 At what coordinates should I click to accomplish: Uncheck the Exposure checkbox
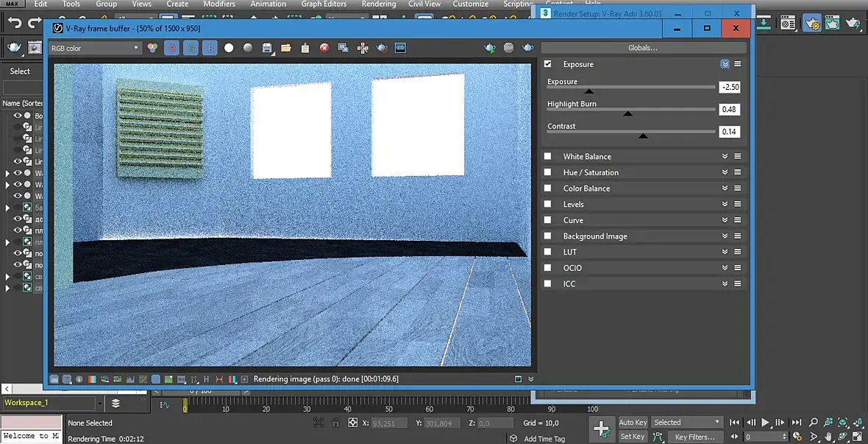coord(547,64)
